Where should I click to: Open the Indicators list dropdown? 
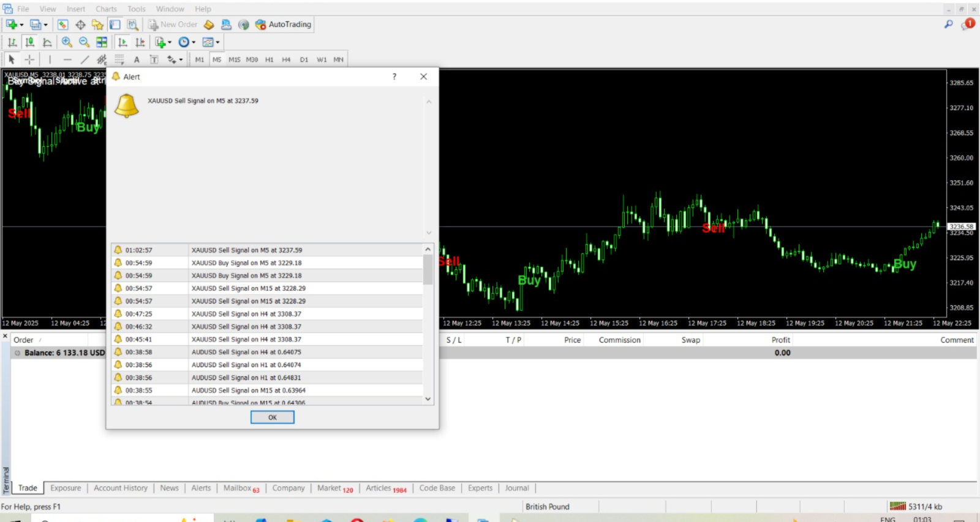point(163,42)
